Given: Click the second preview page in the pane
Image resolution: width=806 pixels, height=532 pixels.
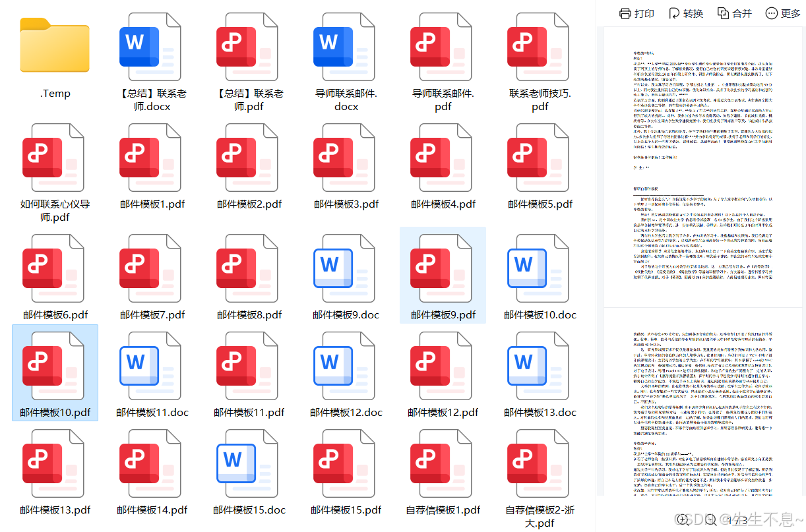Looking at the screenshot, I should (x=702, y=402).
